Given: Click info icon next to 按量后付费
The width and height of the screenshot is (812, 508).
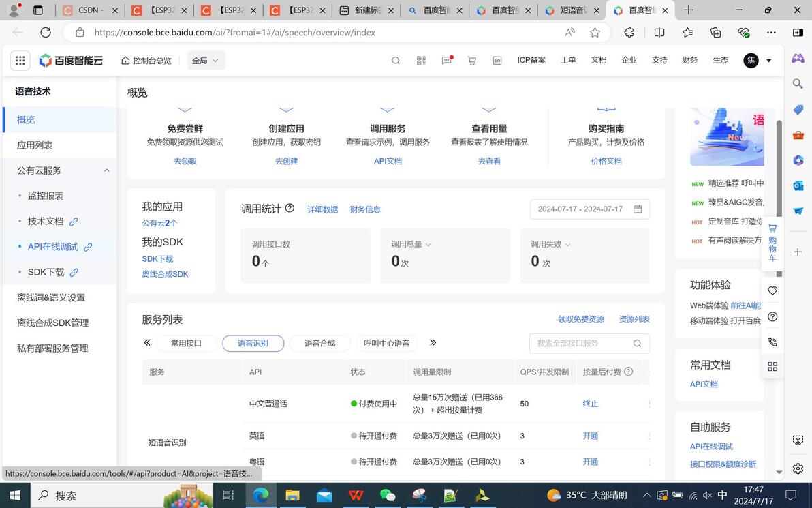Looking at the screenshot, I should [x=629, y=371].
